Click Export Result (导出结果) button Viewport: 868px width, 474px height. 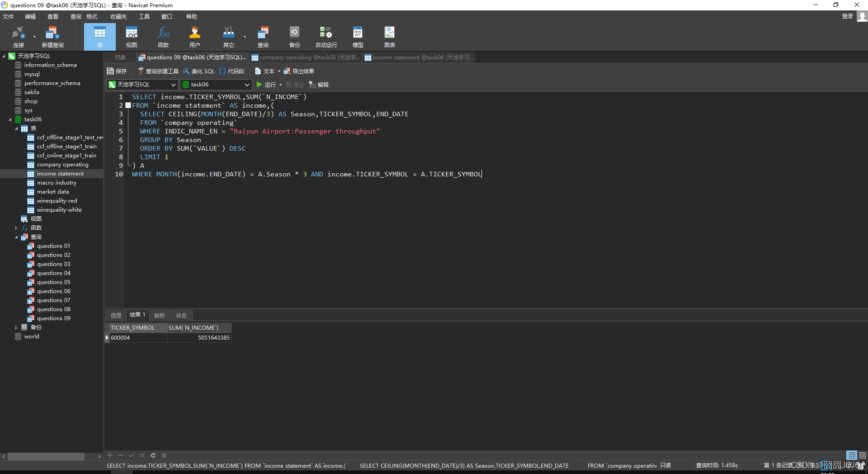tap(299, 71)
